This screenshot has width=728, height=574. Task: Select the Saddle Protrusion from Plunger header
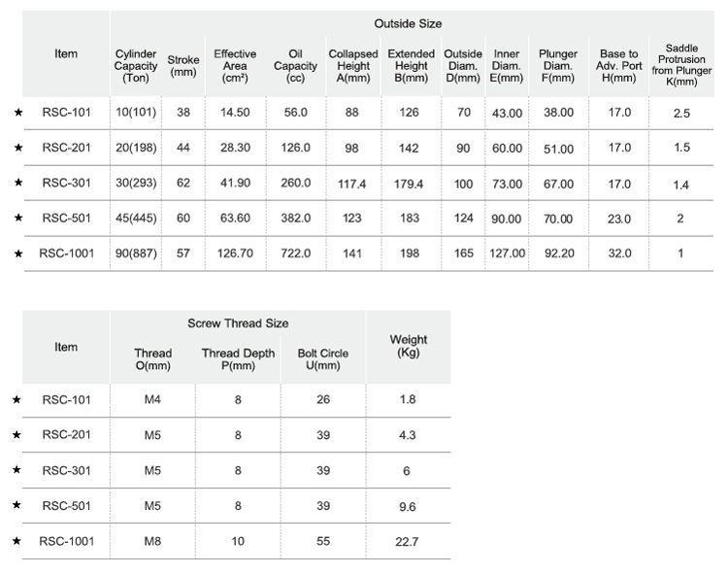[679, 65]
